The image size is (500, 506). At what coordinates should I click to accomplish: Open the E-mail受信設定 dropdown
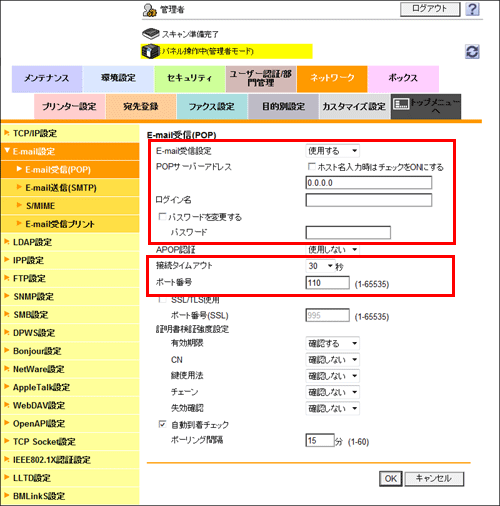[x=332, y=151]
